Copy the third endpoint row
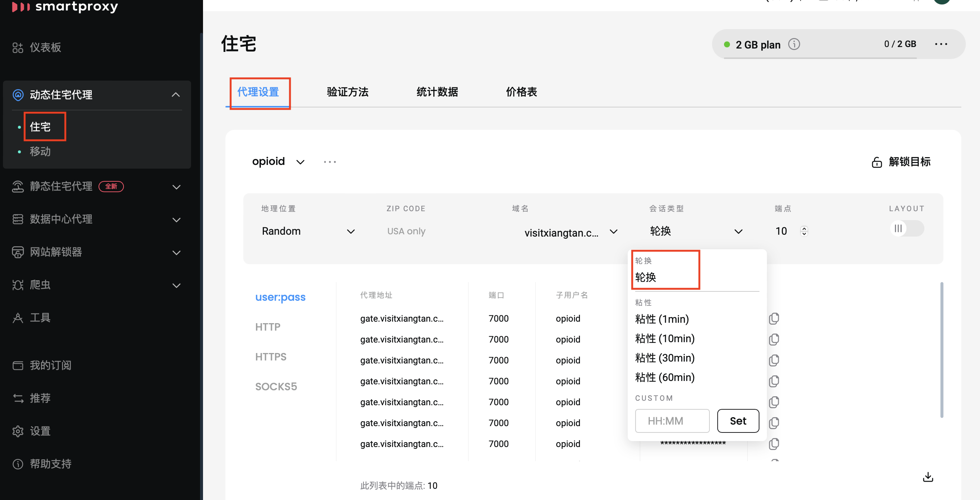This screenshot has width=980, height=500. 774,360
